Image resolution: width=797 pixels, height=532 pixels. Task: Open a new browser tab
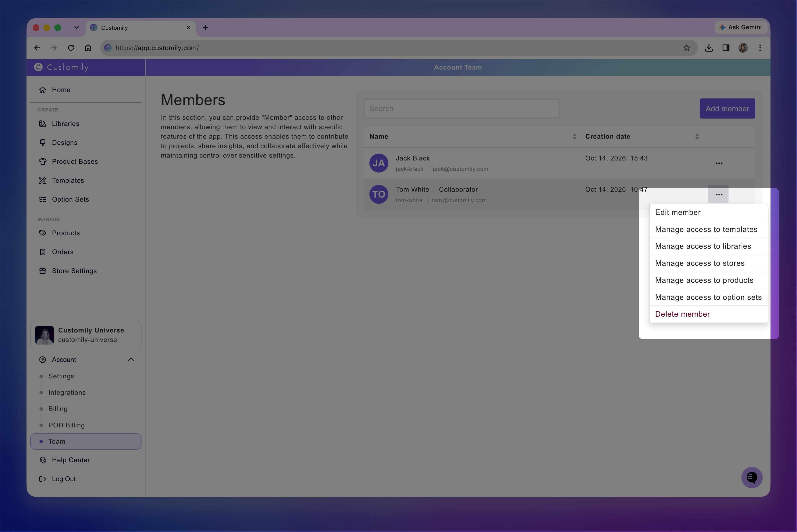(x=205, y=27)
